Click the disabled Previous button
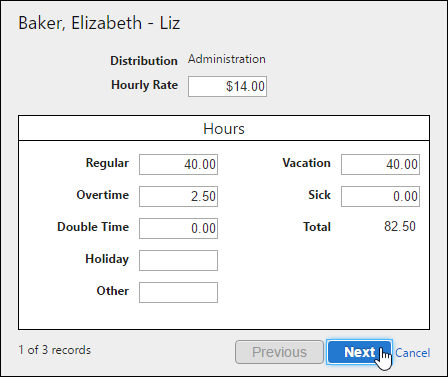Viewport: 448px width, 377px height. [x=279, y=352]
